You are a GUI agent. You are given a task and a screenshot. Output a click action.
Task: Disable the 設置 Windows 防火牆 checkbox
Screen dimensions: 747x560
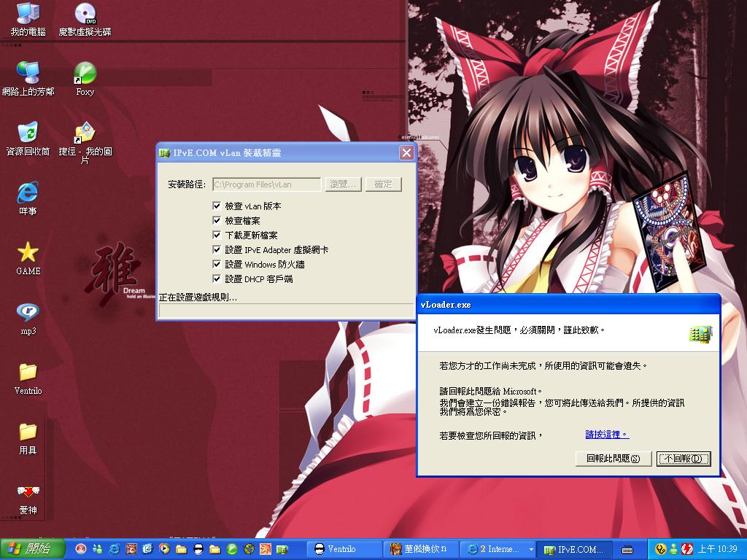pyautogui.click(x=217, y=265)
